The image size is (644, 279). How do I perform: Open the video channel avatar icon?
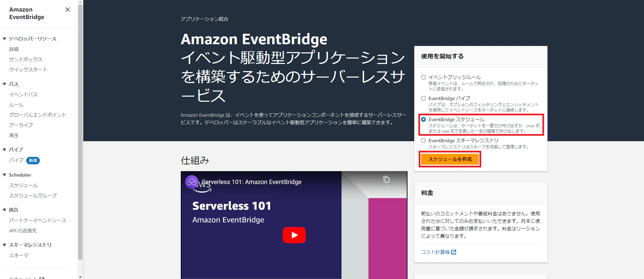click(192, 182)
